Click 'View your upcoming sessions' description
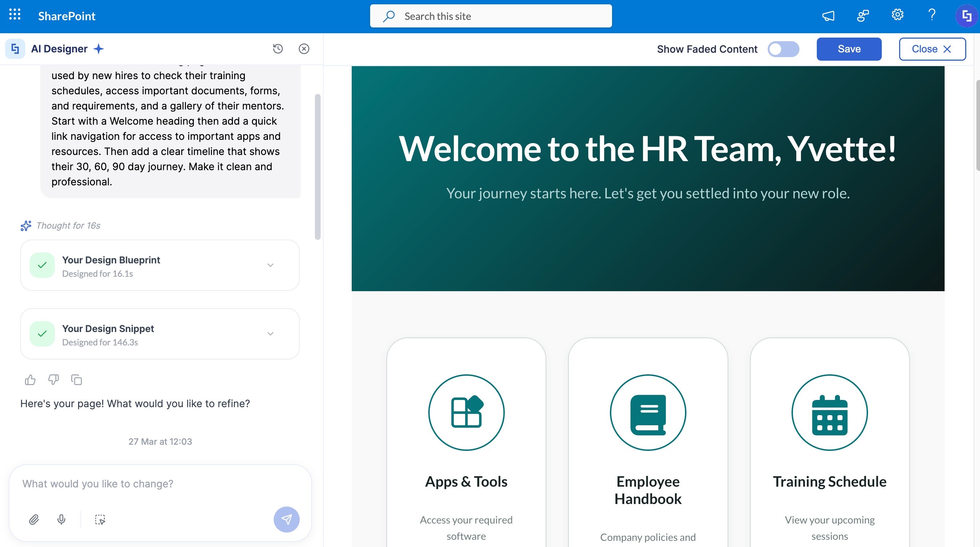This screenshot has width=980, height=547. coord(829,528)
